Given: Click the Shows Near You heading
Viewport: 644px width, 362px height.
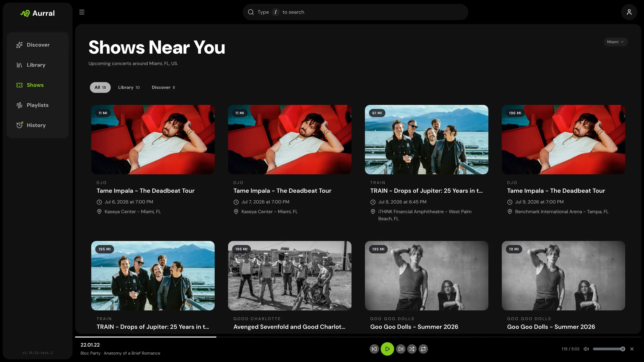Looking at the screenshot, I should pyautogui.click(x=157, y=47).
